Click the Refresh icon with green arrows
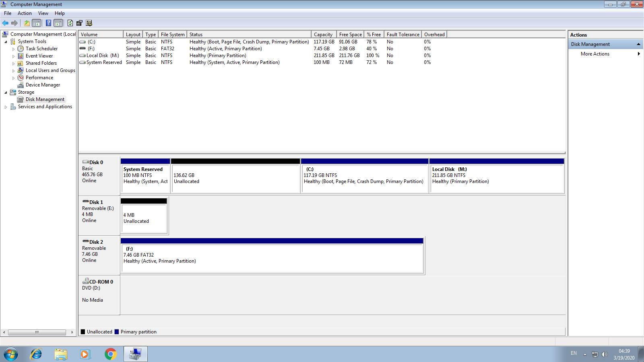This screenshot has width=644, height=362. 70,23
